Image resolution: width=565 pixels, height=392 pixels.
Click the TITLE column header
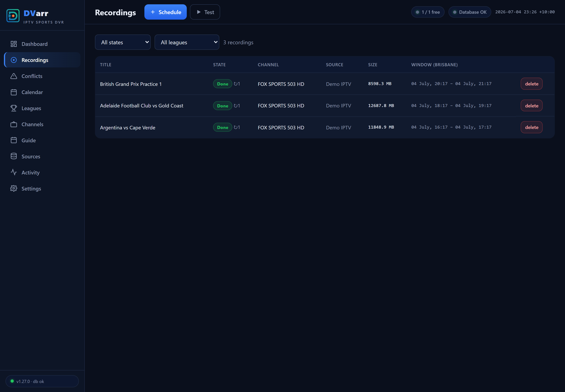[x=106, y=65]
